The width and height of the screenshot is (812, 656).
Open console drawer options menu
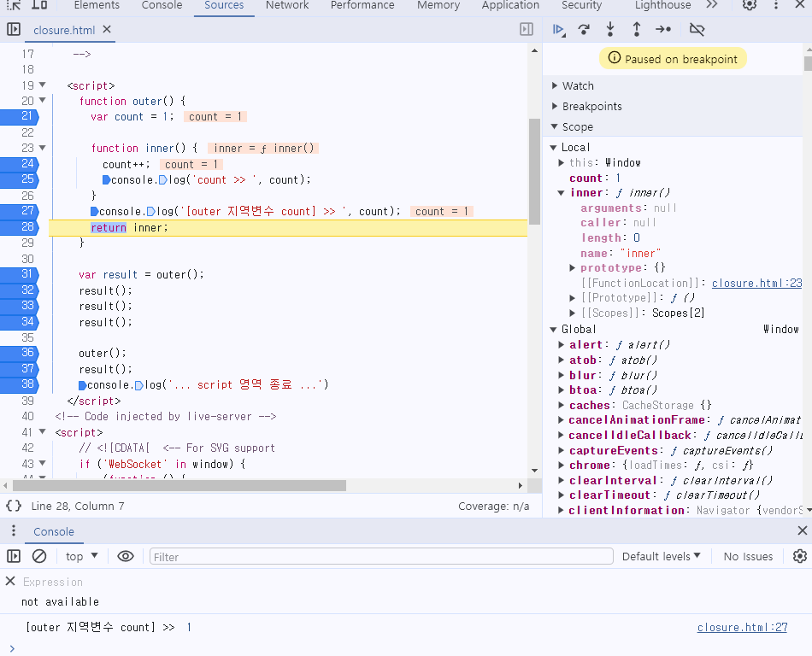tap(14, 530)
